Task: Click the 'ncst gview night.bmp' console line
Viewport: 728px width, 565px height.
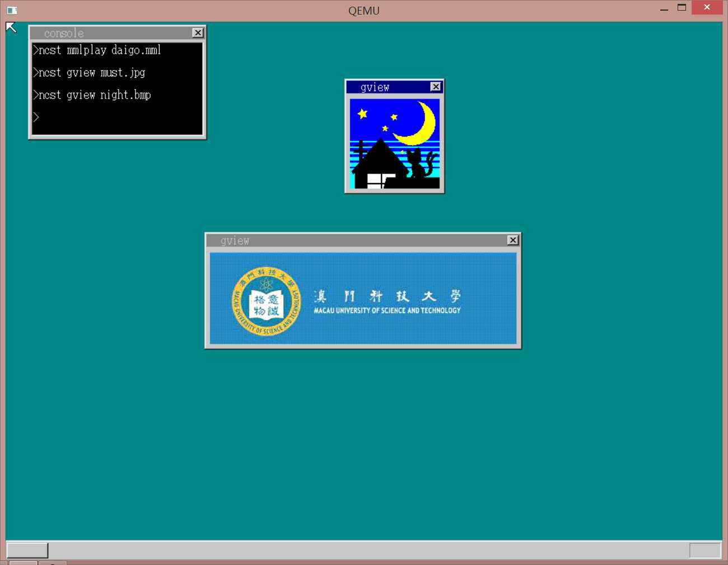Action: (92, 95)
